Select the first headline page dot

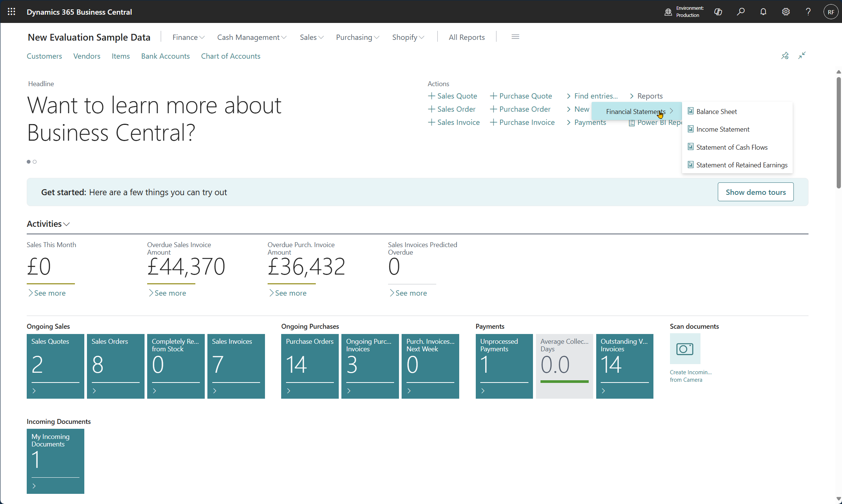click(x=29, y=162)
